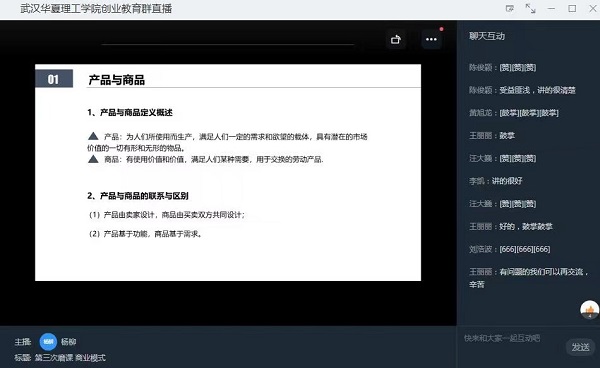Open the three-dot more options menu
This screenshot has height=368, width=600.
(x=431, y=39)
